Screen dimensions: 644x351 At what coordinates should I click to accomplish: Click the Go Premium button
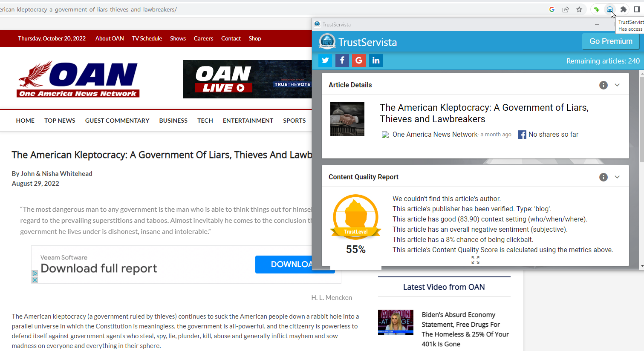click(x=610, y=41)
